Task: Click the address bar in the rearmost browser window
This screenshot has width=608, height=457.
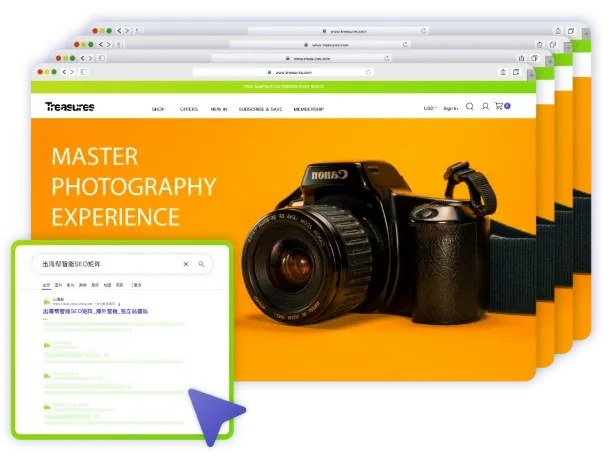Action: point(338,31)
